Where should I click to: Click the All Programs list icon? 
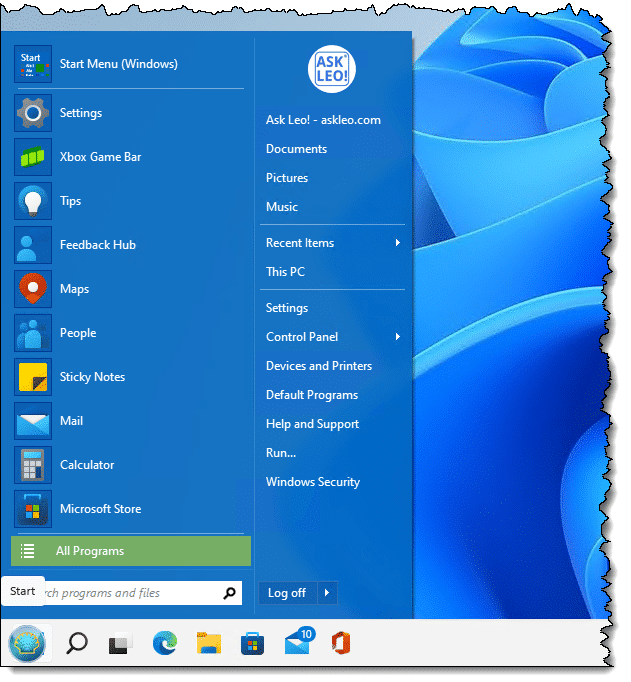[x=27, y=551]
